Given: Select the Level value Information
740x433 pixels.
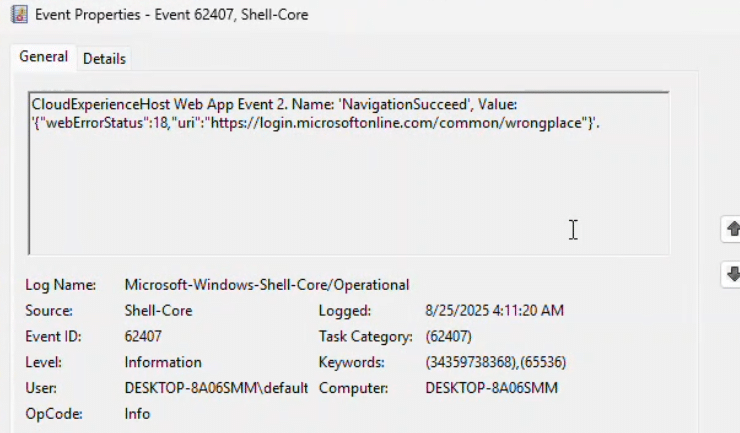Looking at the screenshot, I should point(163,362).
